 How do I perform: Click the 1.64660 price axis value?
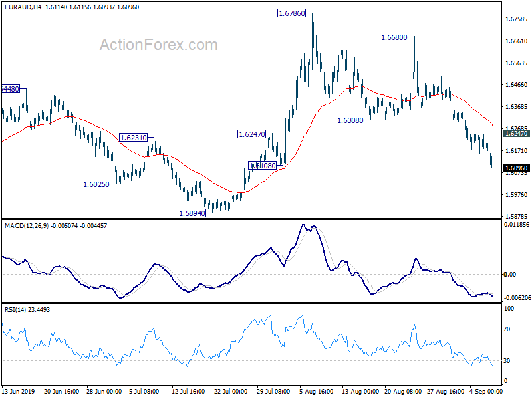pyautogui.click(x=517, y=85)
